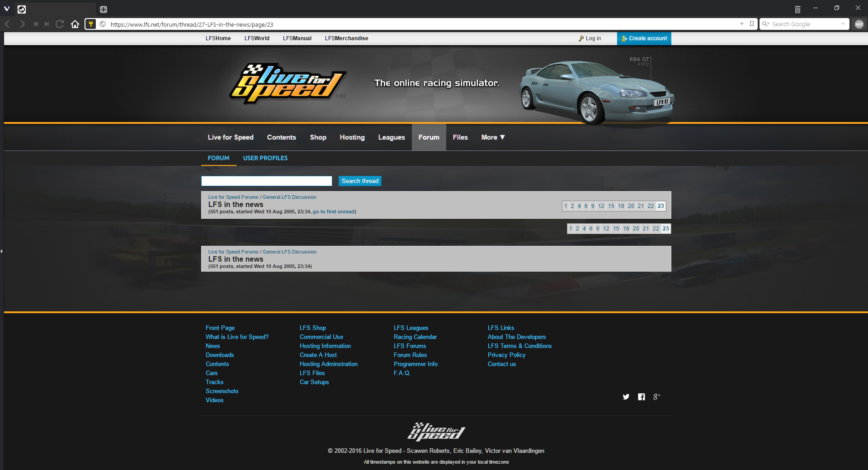Open footer Privacy Policy link
Screen dimensions: 868x470
coord(507,355)
